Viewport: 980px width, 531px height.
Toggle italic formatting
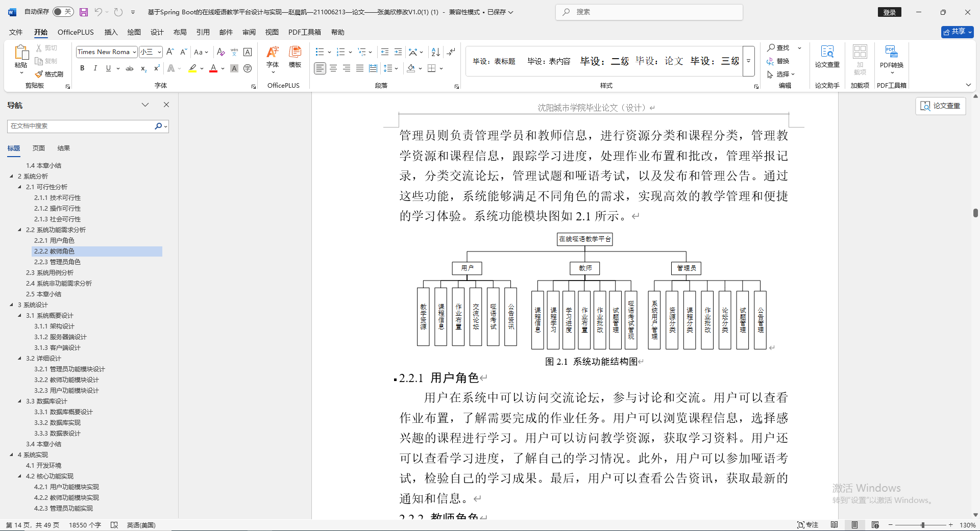tap(95, 68)
